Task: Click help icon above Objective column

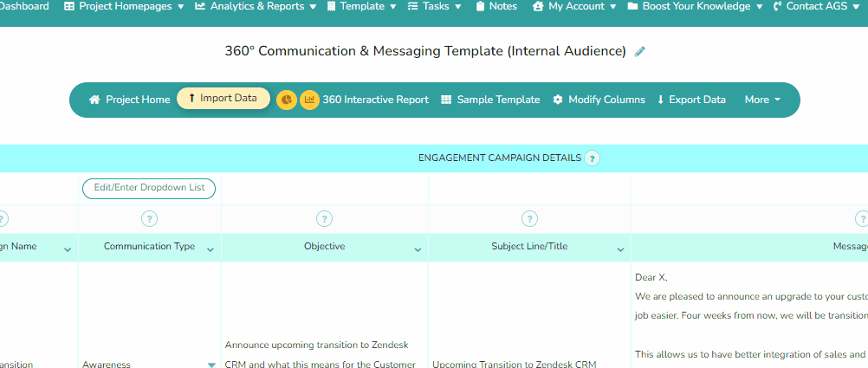Action: point(324,218)
